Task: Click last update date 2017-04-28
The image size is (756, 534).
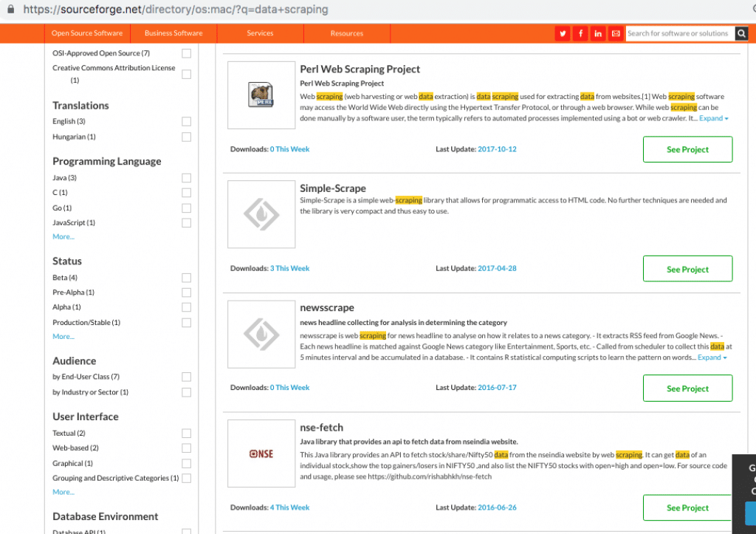Action: point(497,268)
